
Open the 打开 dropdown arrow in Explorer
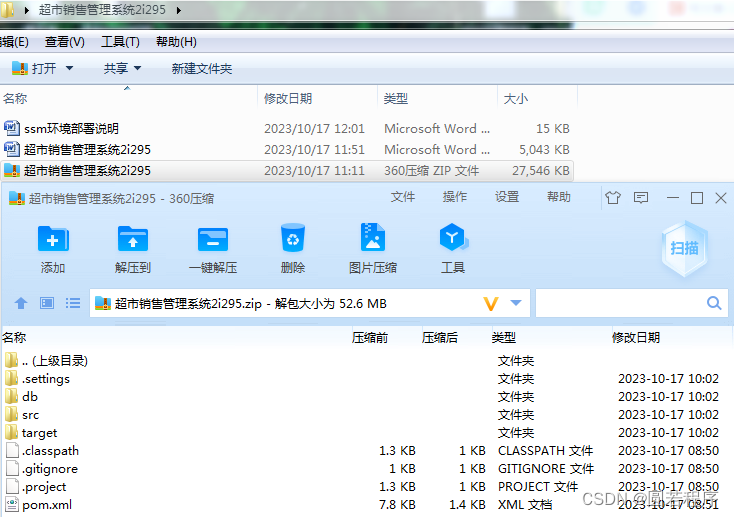tap(69, 68)
